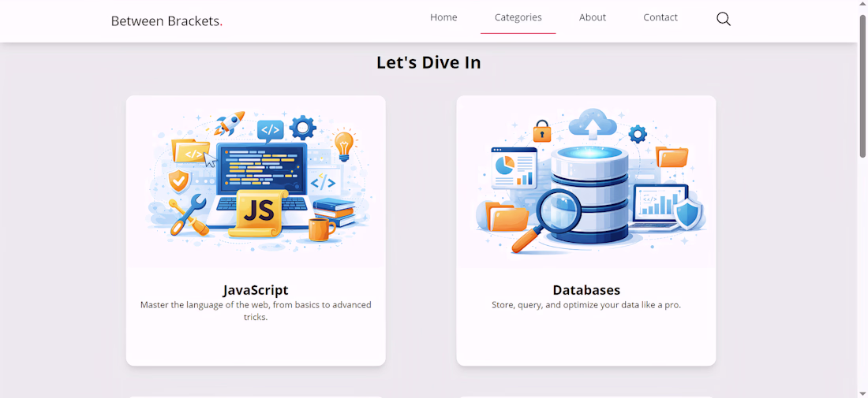Screen dimensions: 868x398
Task: Click the vertical page scrollbar thumb
Action: pos(862,86)
